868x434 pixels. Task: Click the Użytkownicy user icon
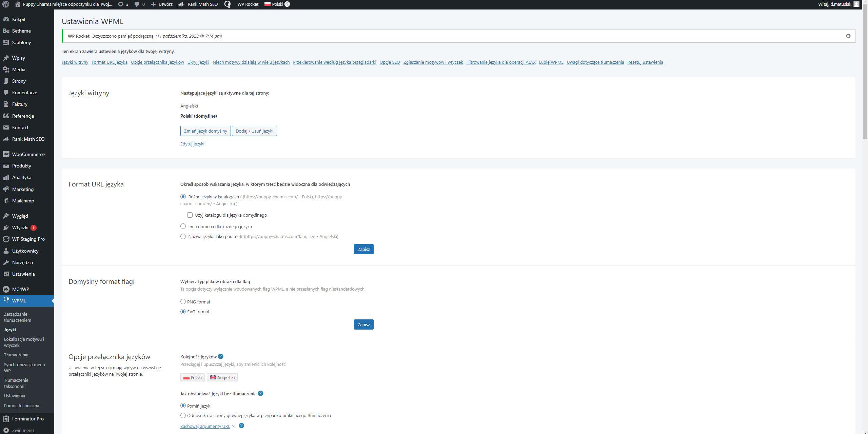[x=6, y=251]
